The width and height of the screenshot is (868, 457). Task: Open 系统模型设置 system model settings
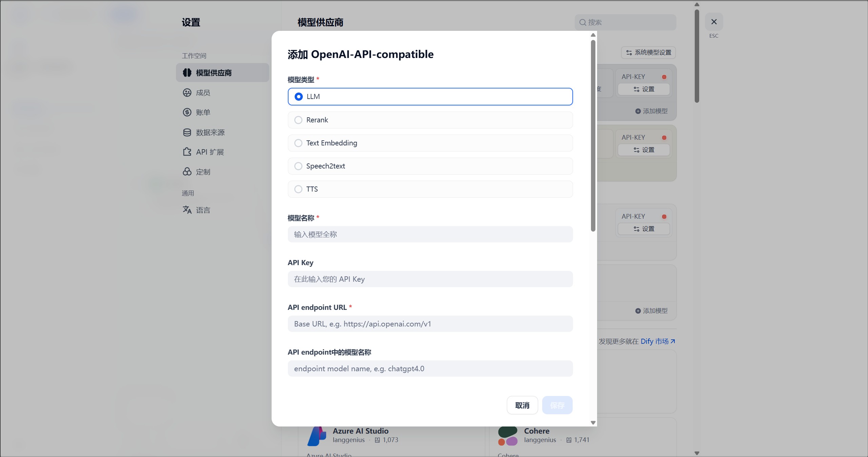point(648,53)
